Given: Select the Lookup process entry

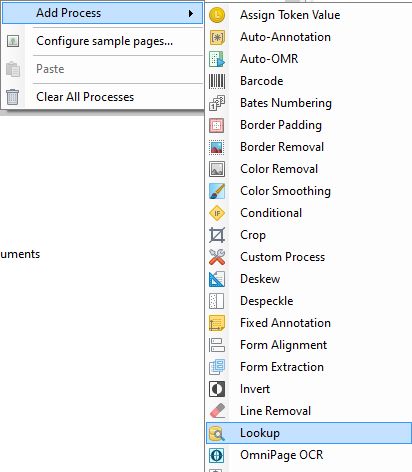Looking at the screenshot, I should click(309, 433).
